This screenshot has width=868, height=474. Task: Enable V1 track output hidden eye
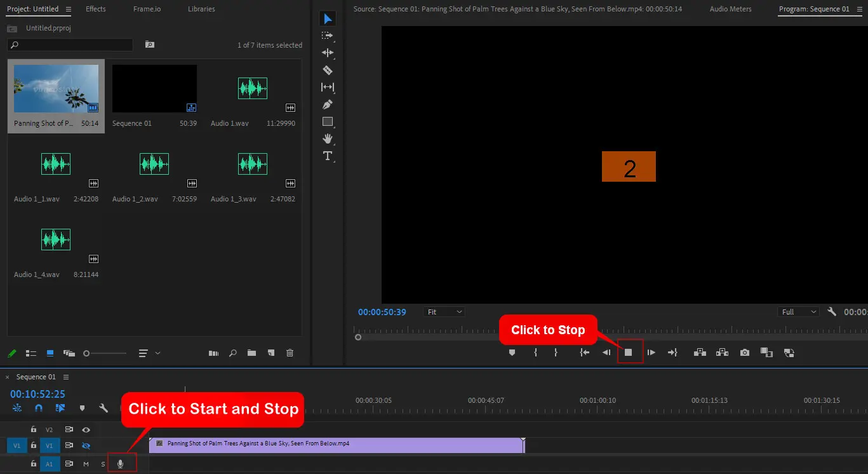point(86,445)
